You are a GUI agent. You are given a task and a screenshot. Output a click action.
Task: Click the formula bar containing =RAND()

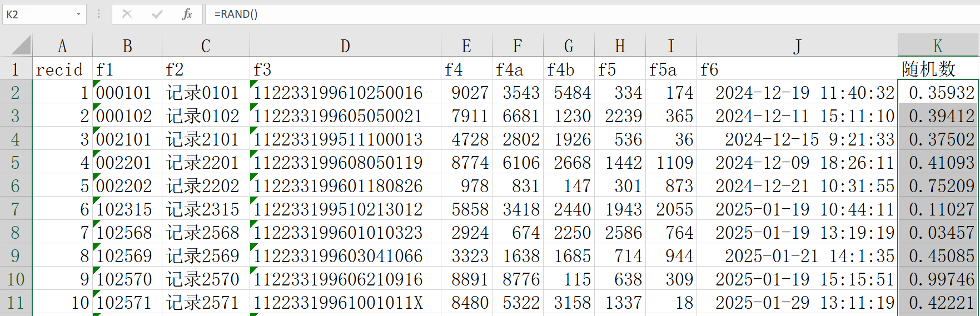[556, 14]
